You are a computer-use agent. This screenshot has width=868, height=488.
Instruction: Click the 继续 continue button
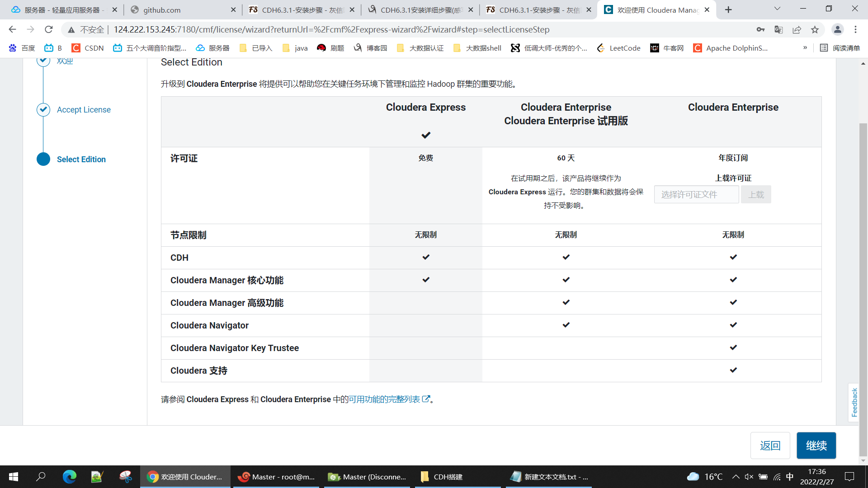(816, 446)
